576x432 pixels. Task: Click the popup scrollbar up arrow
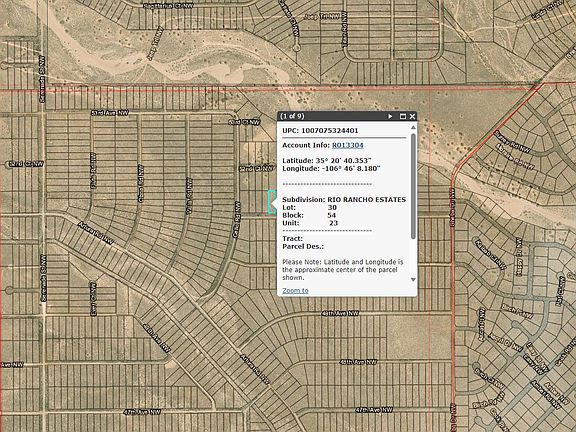(x=413, y=127)
